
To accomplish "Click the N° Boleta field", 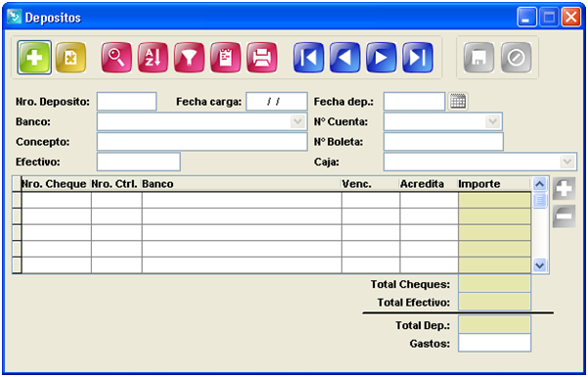I will pos(443,142).
